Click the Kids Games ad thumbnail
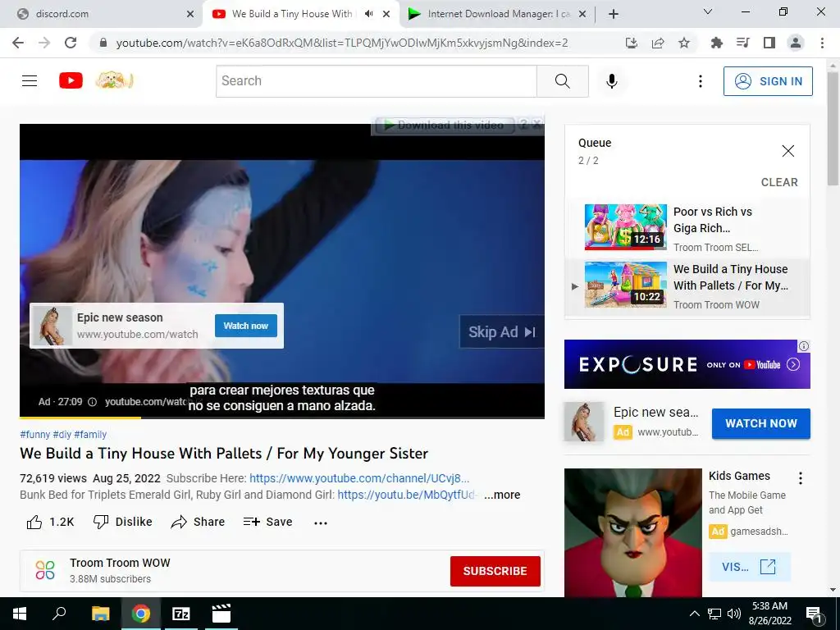 click(x=632, y=532)
